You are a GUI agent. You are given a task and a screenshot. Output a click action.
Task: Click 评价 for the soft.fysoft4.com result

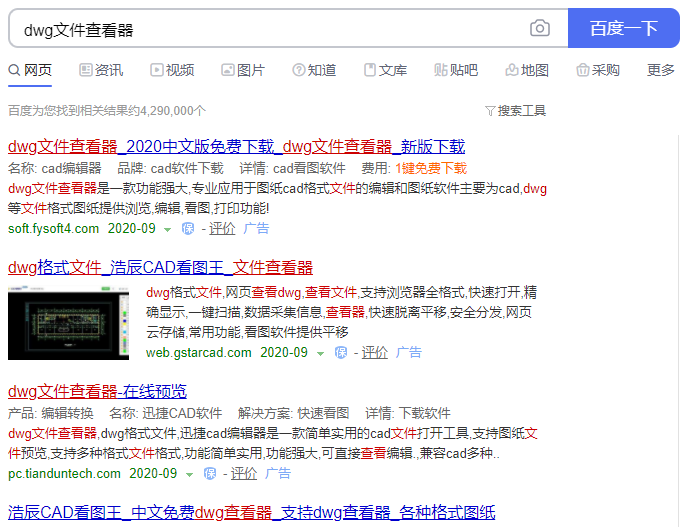coord(222,228)
